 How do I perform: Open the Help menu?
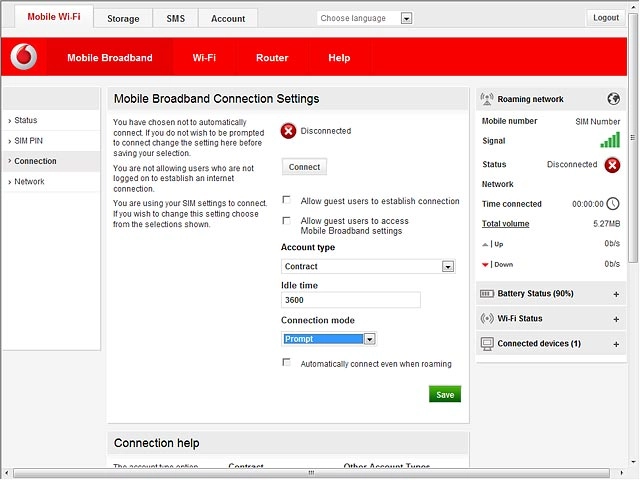coord(339,58)
